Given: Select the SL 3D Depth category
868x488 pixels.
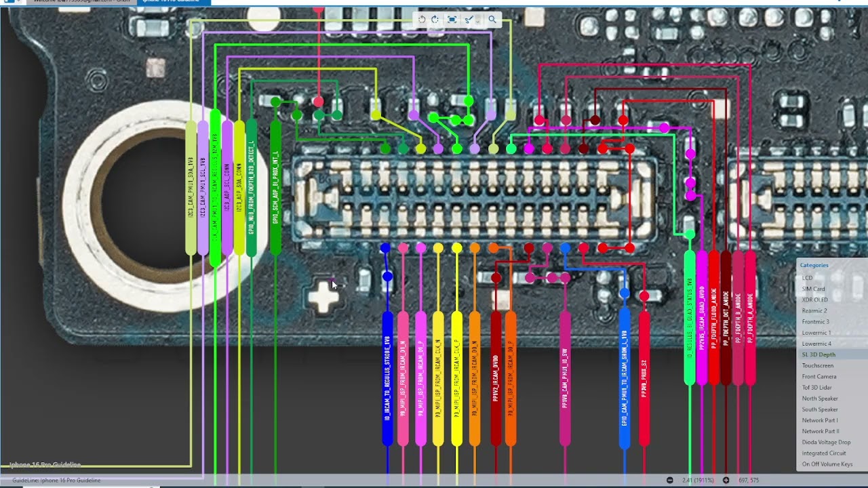Looking at the screenshot, I should [x=818, y=354].
